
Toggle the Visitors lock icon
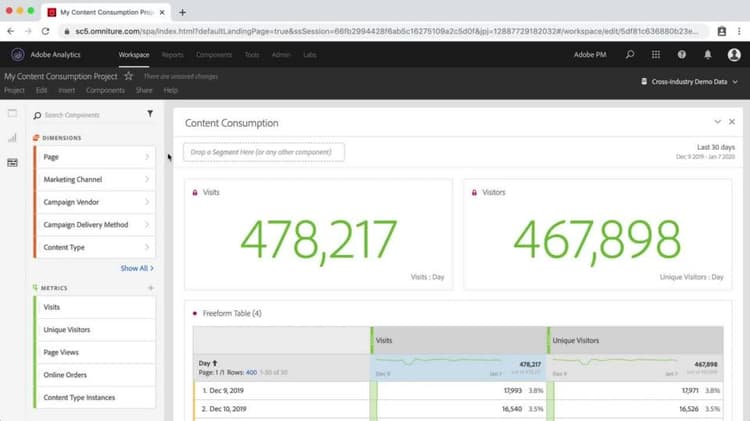(x=474, y=192)
